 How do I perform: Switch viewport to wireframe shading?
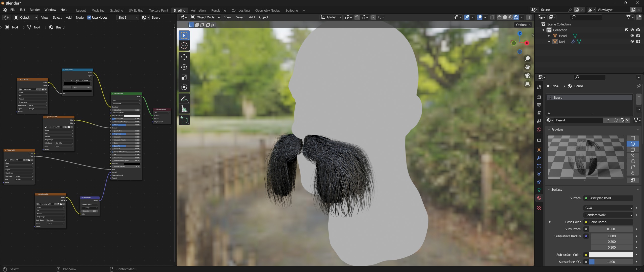click(x=499, y=17)
